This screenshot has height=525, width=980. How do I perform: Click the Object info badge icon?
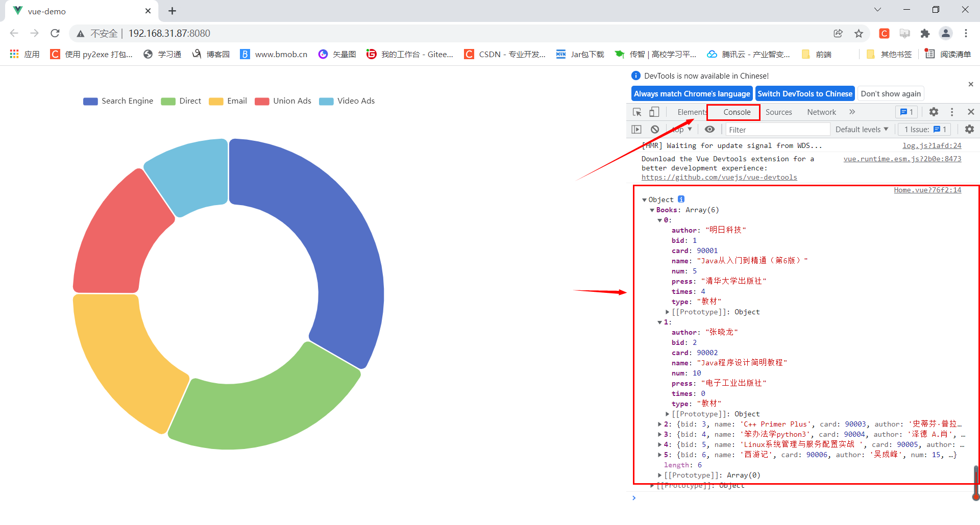681,199
